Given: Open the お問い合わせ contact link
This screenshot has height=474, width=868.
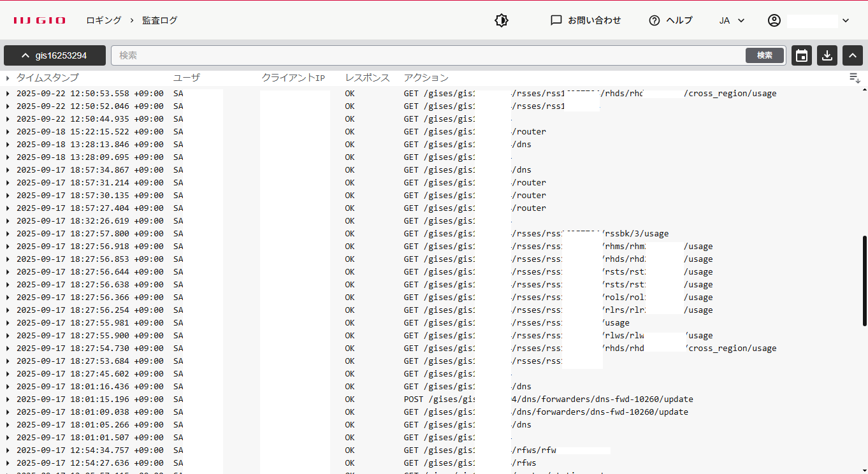Looking at the screenshot, I should tap(586, 20).
